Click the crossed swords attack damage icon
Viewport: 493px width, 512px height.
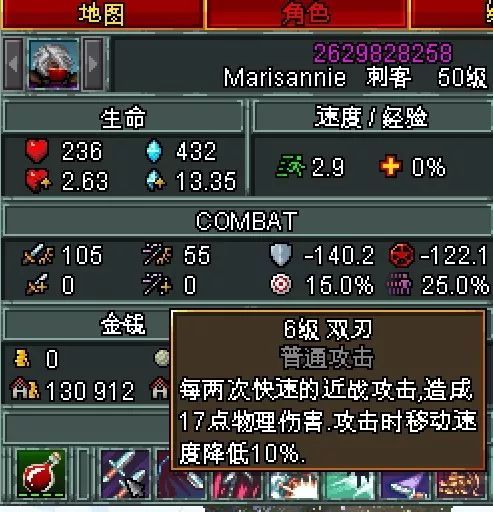37,255
